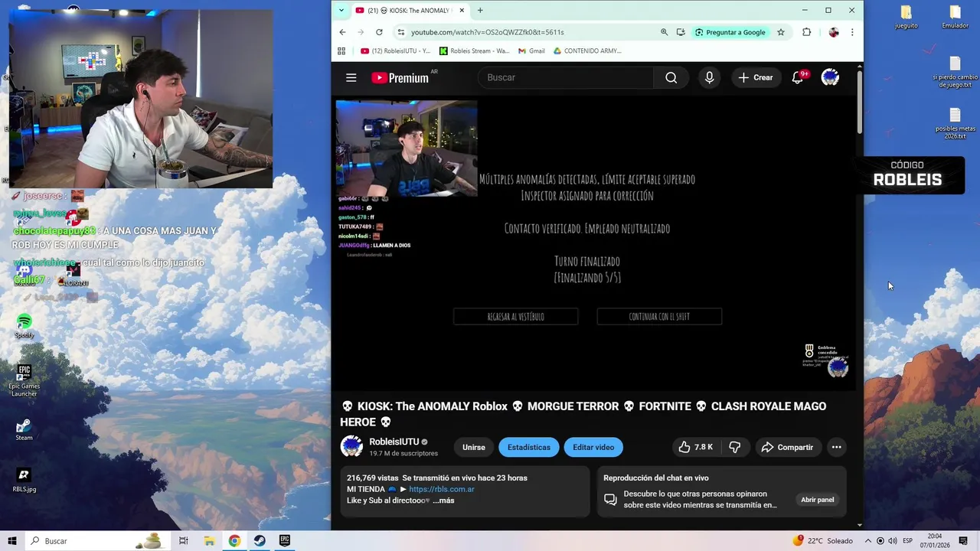Focus the YouTube Buscar search field
980x551 pixels.
[565, 77]
